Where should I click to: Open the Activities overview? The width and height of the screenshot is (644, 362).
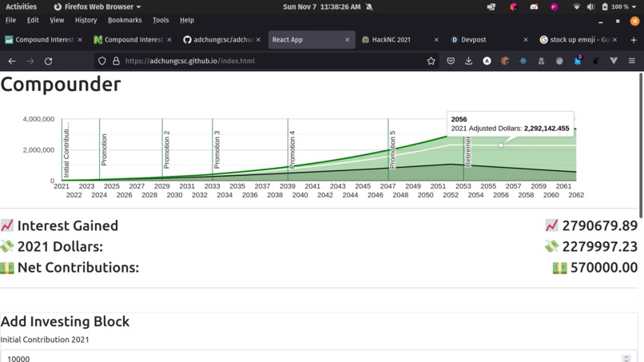(21, 6)
